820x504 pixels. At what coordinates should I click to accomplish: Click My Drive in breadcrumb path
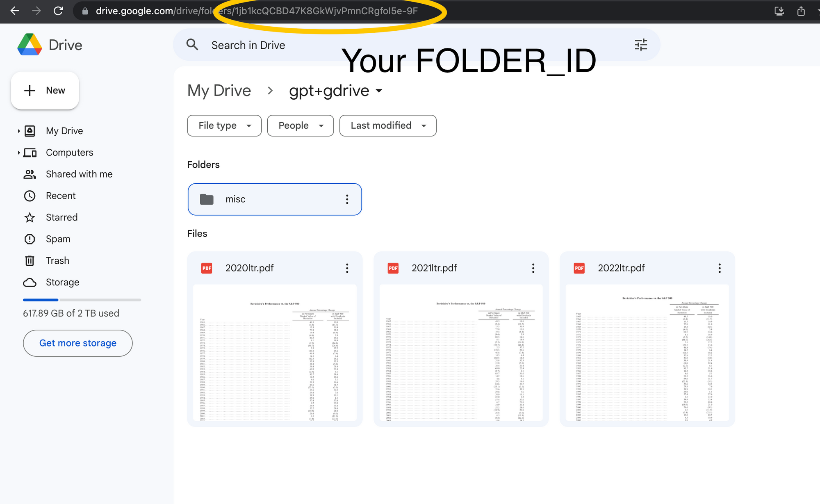click(x=219, y=91)
